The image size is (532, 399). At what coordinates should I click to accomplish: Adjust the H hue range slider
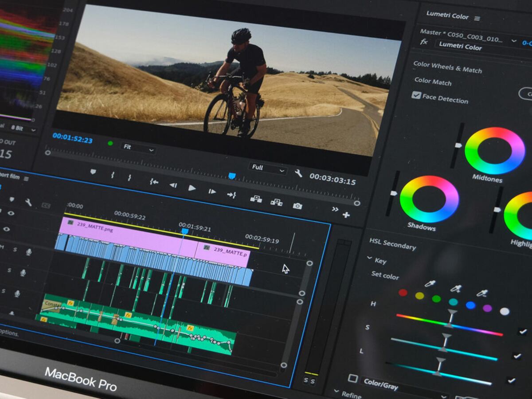tap(450, 325)
